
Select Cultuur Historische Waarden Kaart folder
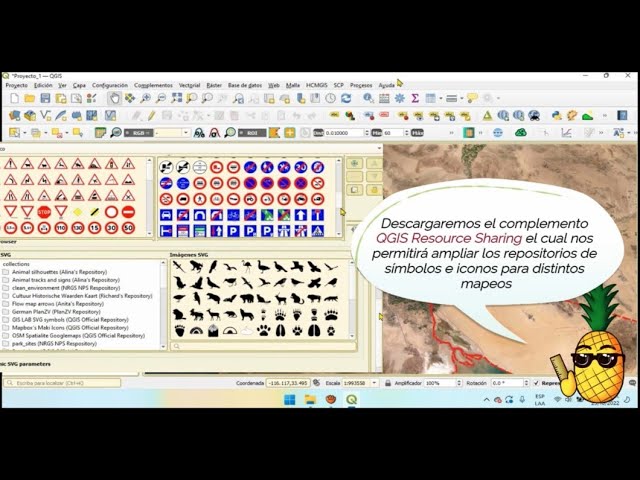click(x=82, y=296)
